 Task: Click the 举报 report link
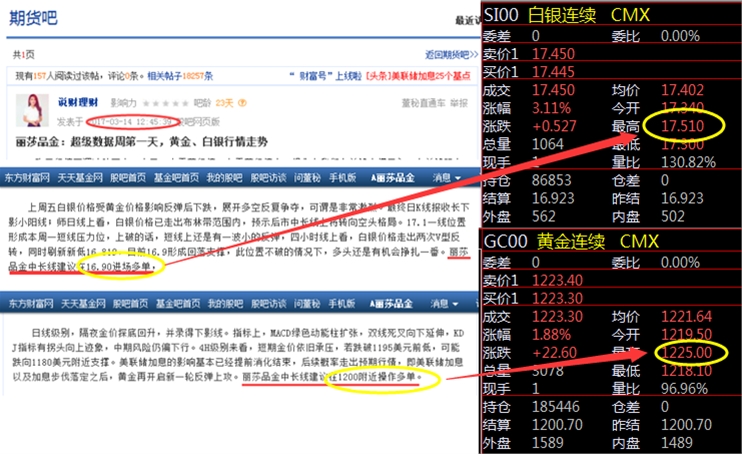[x=459, y=103]
